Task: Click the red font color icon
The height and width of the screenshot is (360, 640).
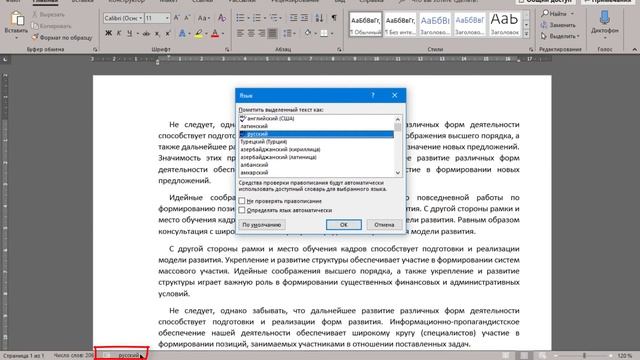Action: coord(216,34)
